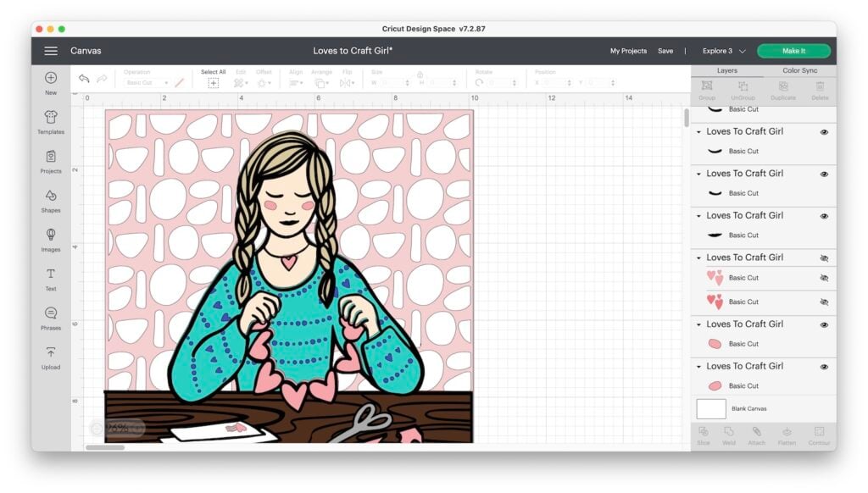Open the Offset dropdown

(x=264, y=83)
